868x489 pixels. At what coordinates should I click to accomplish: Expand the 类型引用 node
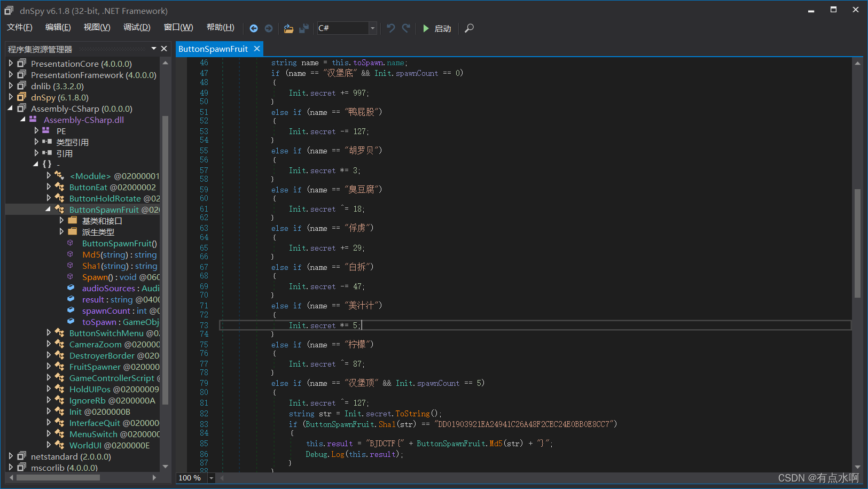[36, 142]
